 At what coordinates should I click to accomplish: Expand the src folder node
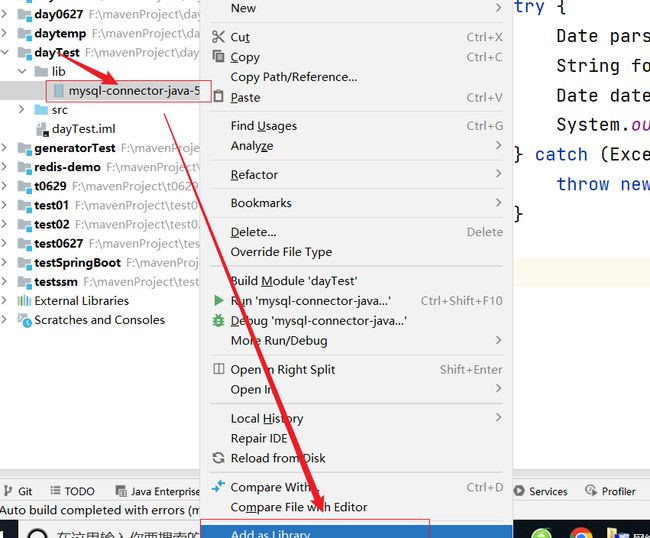pyautogui.click(x=22, y=109)
